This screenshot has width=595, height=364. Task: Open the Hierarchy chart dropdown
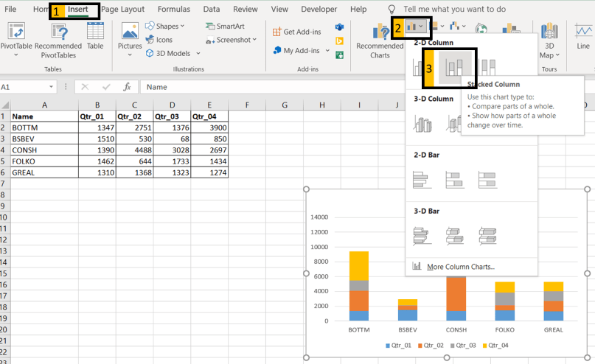tap(436, 27)
